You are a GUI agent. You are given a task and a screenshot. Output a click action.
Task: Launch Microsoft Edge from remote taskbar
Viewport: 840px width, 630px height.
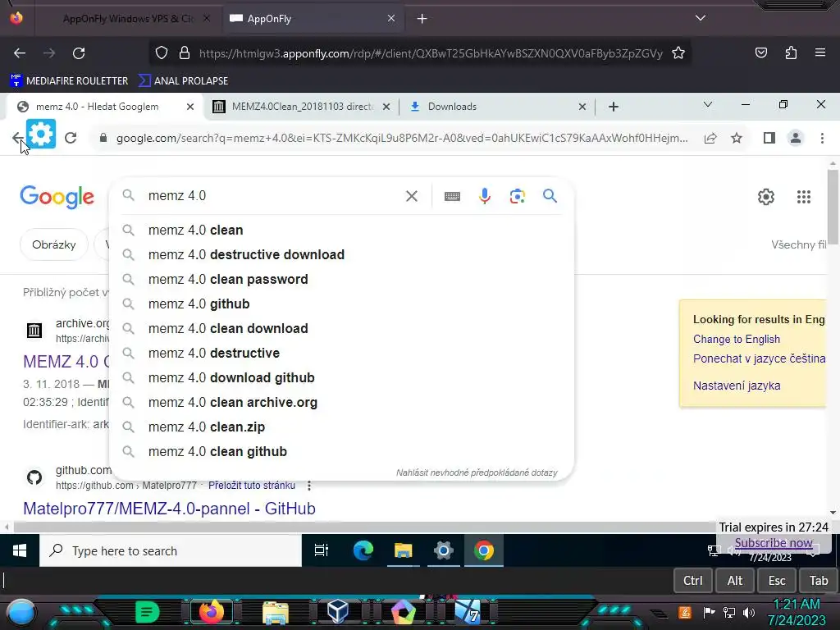(363, 550)
